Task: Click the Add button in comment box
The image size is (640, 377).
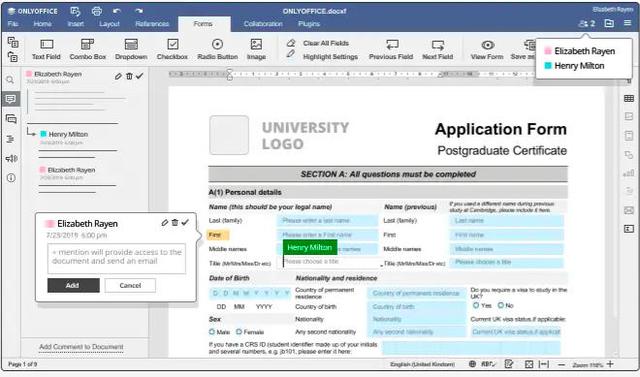Action: click(73, 285)
